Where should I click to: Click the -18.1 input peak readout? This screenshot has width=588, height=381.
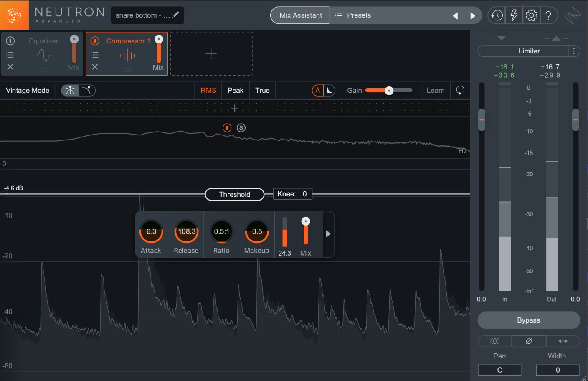pos(504,67)
